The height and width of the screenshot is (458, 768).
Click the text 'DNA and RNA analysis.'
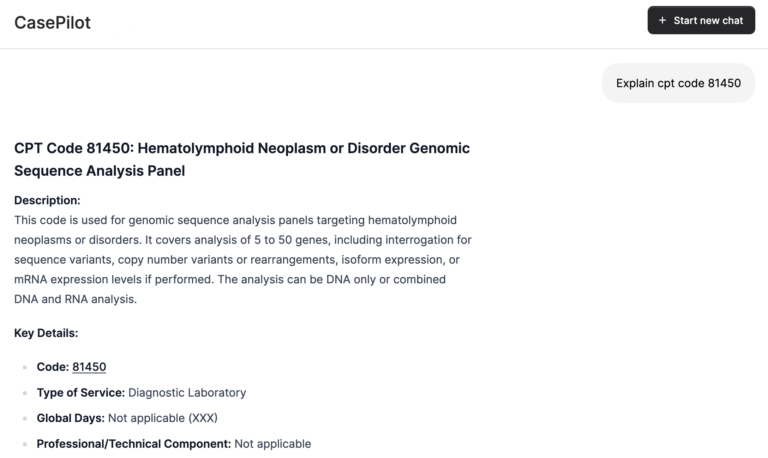coord(75,299)
